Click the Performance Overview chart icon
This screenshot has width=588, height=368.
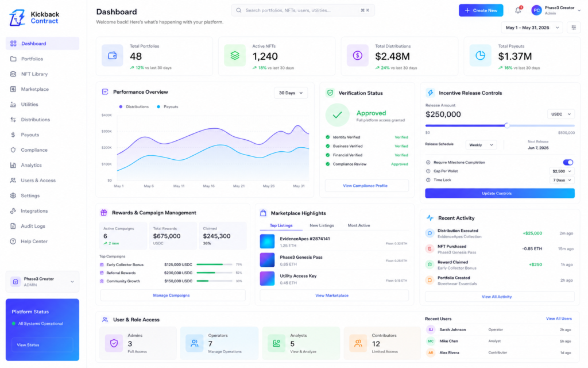(105, 92)
